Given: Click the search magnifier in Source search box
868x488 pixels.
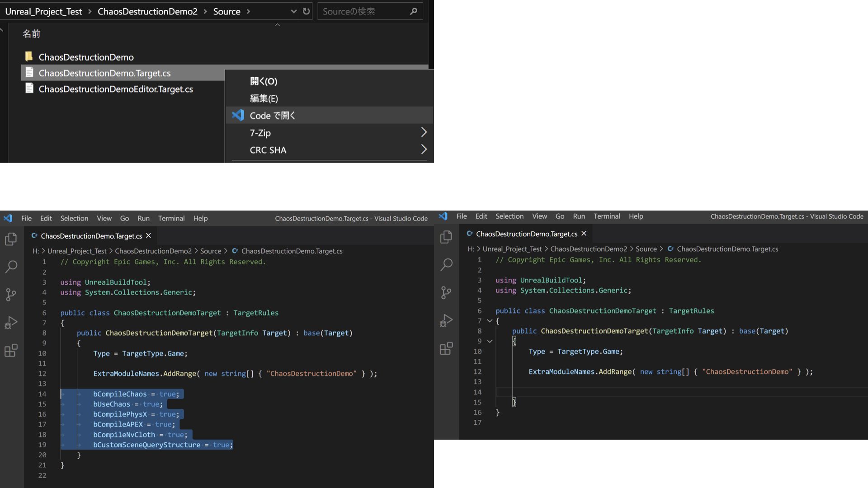Looking at the screenshot, I should [413, 11].
